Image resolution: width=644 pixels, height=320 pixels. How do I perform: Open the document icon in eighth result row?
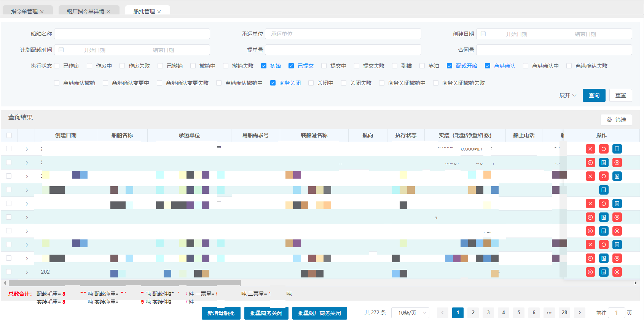click(617, 245)
